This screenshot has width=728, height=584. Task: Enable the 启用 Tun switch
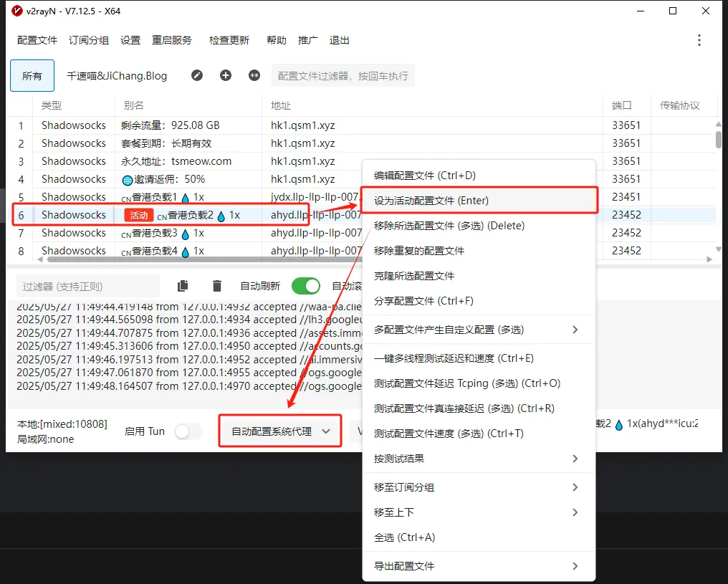[x=188, y=431]
